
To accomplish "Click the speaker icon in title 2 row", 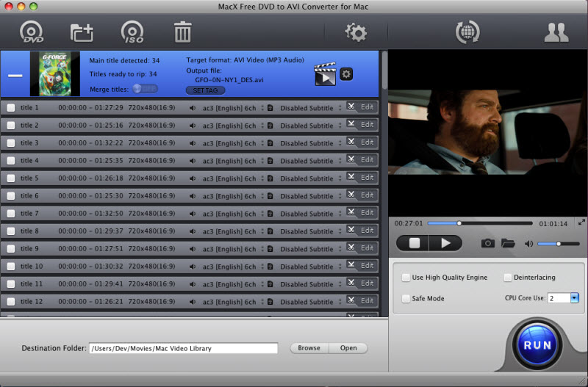I will click(x=193, y=126).
